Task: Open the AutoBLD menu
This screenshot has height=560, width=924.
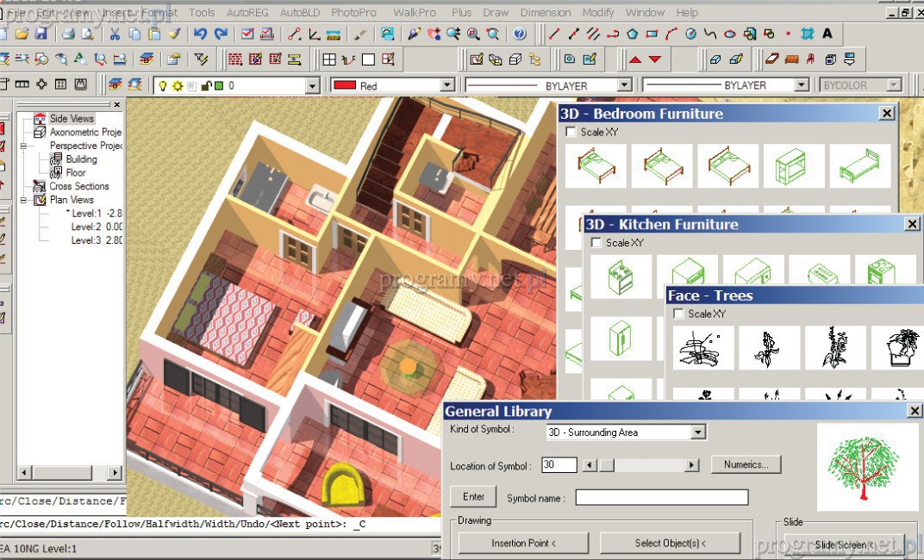Action: click(x=299, y=13)
